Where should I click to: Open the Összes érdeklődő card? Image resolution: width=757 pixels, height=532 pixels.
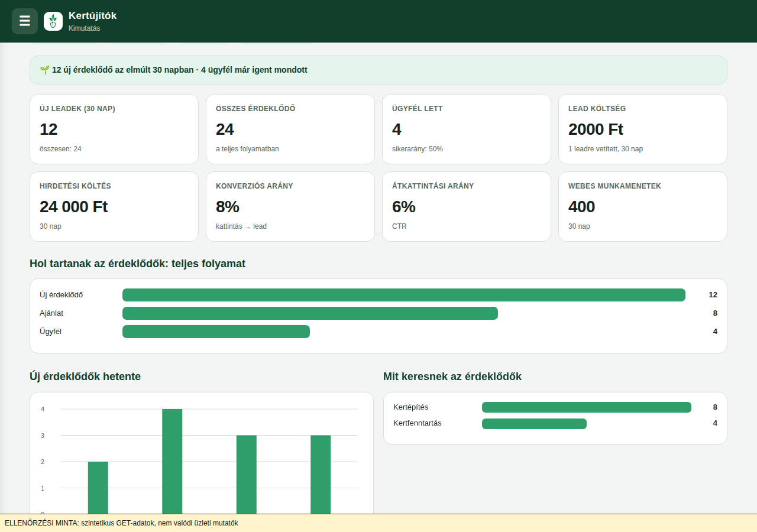point(290,129)
